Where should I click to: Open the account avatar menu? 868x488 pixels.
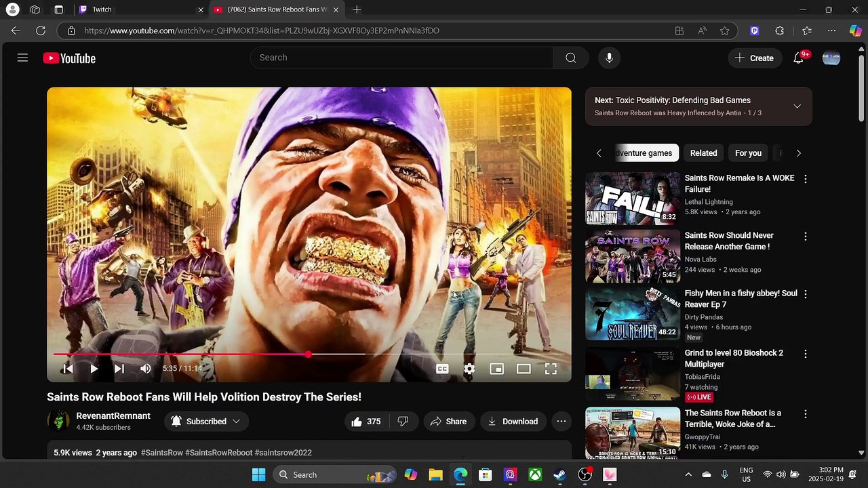831,58
